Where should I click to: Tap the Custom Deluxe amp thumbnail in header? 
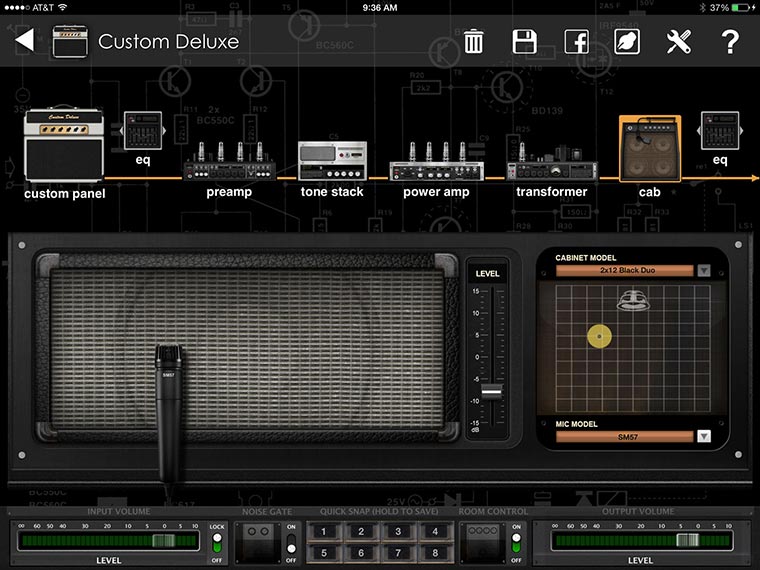(x=70, y=42)
